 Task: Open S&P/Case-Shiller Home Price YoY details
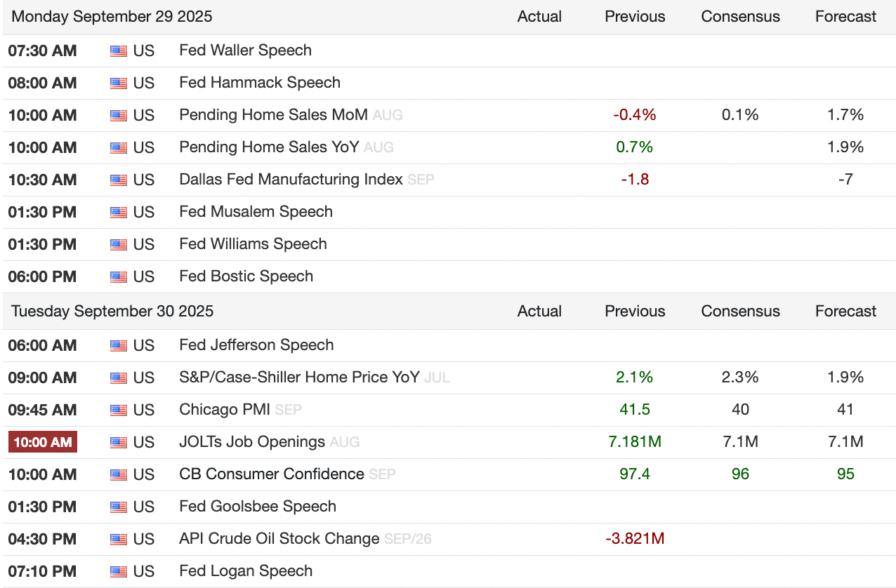click(299, 377)
